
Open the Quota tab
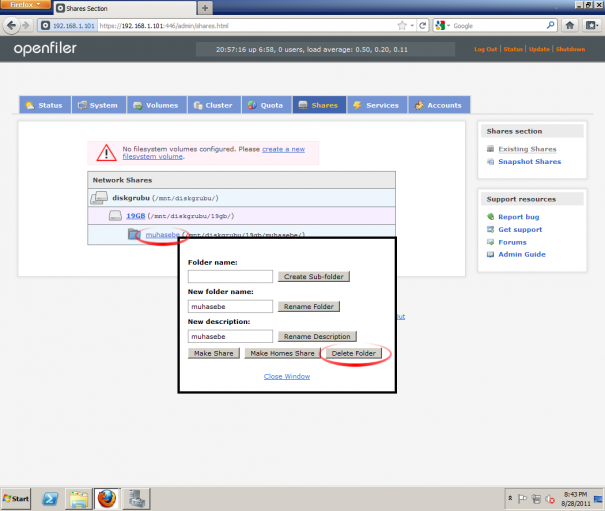click(266, 105)
